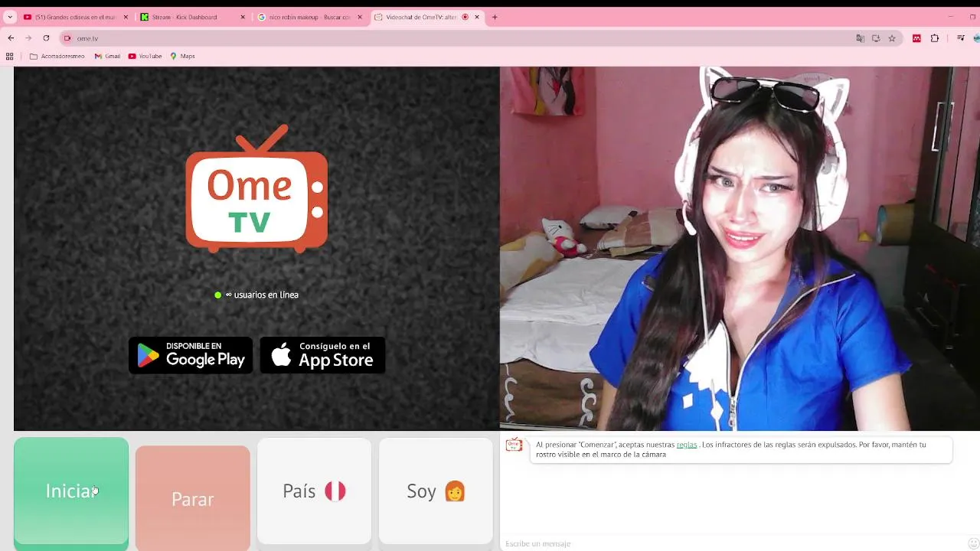Image resolution: width=980 pixels, height=551 pixels.
Task: Open the media controls icon
Action: click(961, 38)
